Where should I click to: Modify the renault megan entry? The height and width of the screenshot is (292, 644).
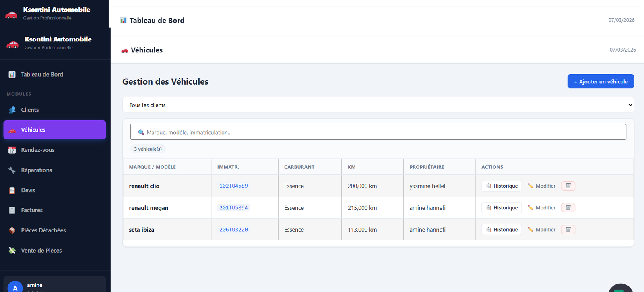542,208
